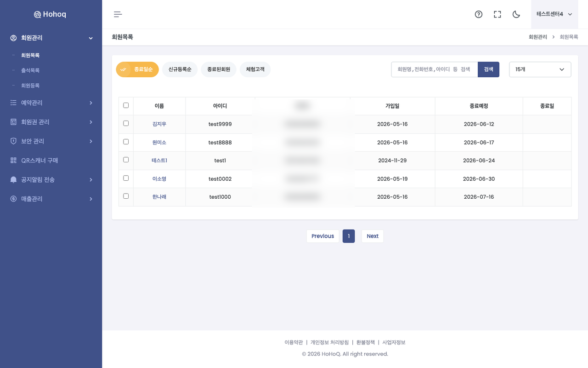Open the help question-mark icon

(479, 14)
